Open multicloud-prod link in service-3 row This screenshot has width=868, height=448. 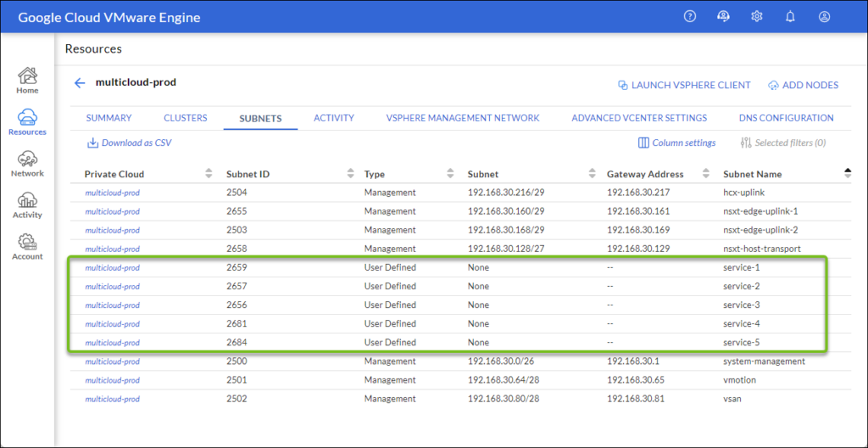[x=113, y=305]
